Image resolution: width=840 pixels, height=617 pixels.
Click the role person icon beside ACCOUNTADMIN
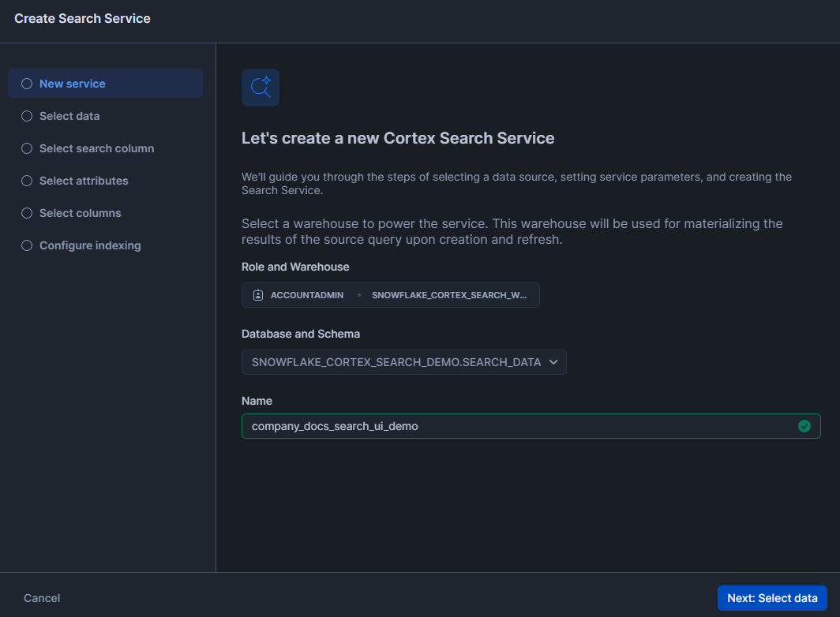coord(258,295)
